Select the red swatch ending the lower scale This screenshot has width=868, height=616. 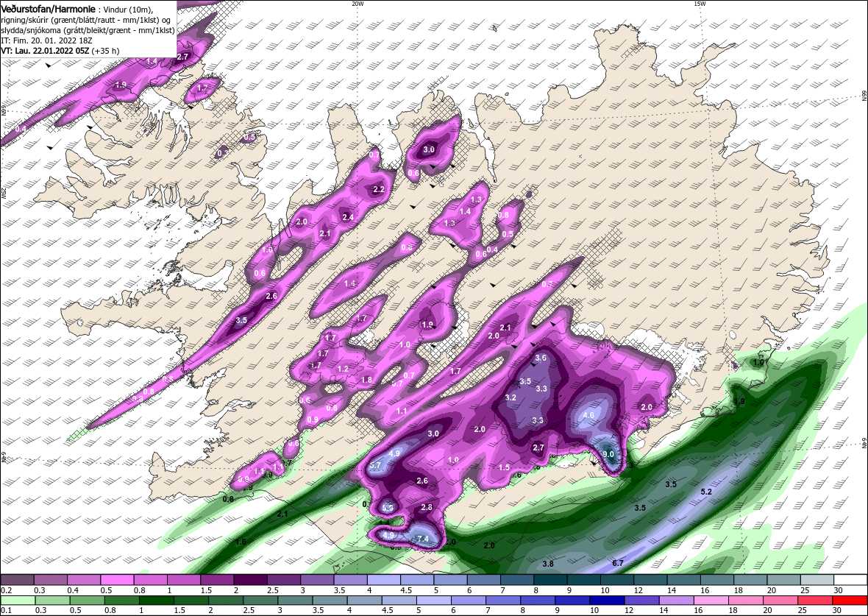click(850, 601)
